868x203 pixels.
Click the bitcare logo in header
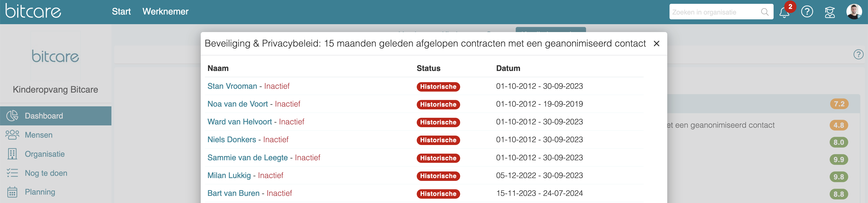[x=33, y=11]
